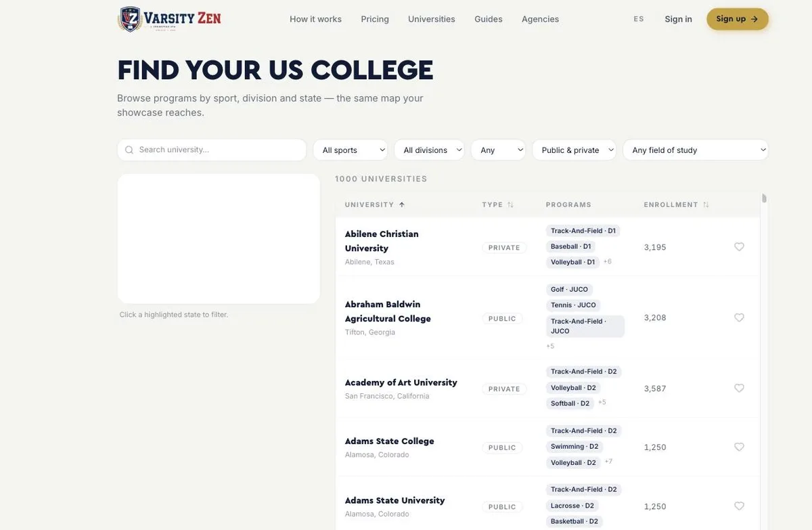Click the search magnifier icon
Screen dimensions: 812x530
click(129, 150)
